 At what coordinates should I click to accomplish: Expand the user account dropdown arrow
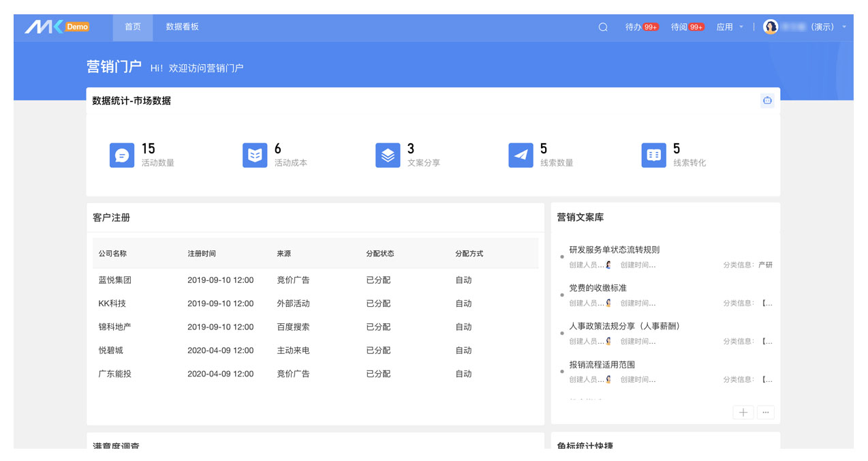click(845, 27)
